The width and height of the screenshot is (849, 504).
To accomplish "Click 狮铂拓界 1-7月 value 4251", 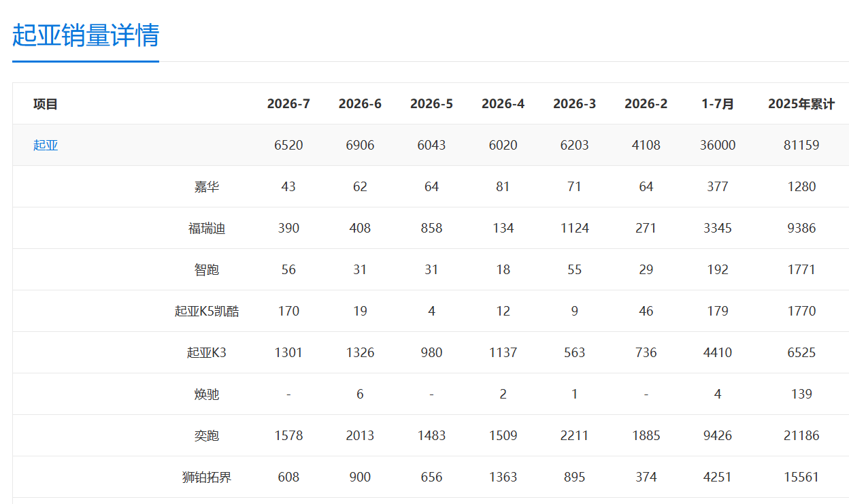I will click(x=718, y=477).
